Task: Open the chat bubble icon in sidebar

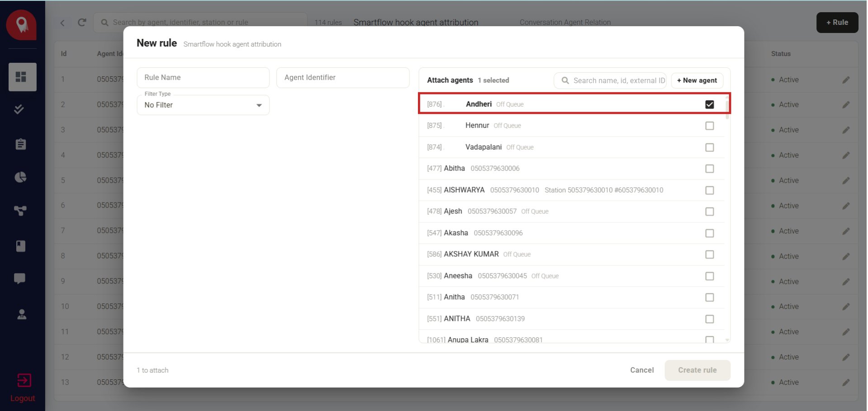Action: tap(20, 279)
